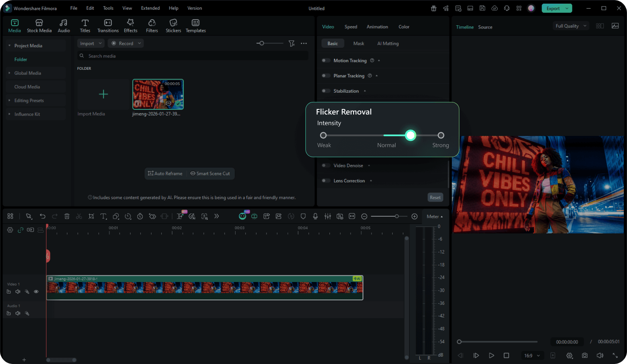Delete clip using trash icon
The image size is (627, 364).
[x=67, y=216]
